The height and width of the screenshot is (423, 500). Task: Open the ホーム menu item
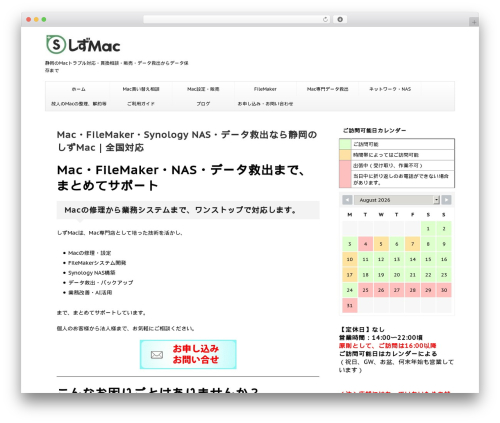(79, 89)
